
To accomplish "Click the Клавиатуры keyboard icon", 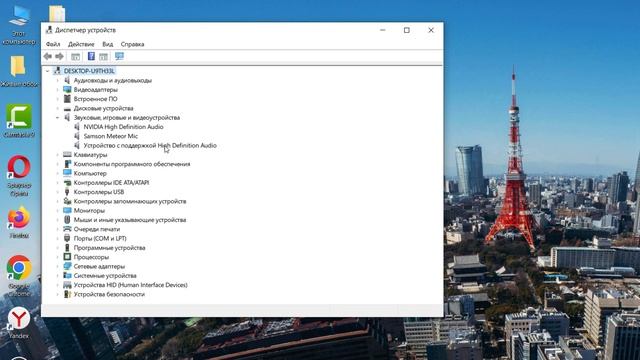I will [x=67, y=155].
